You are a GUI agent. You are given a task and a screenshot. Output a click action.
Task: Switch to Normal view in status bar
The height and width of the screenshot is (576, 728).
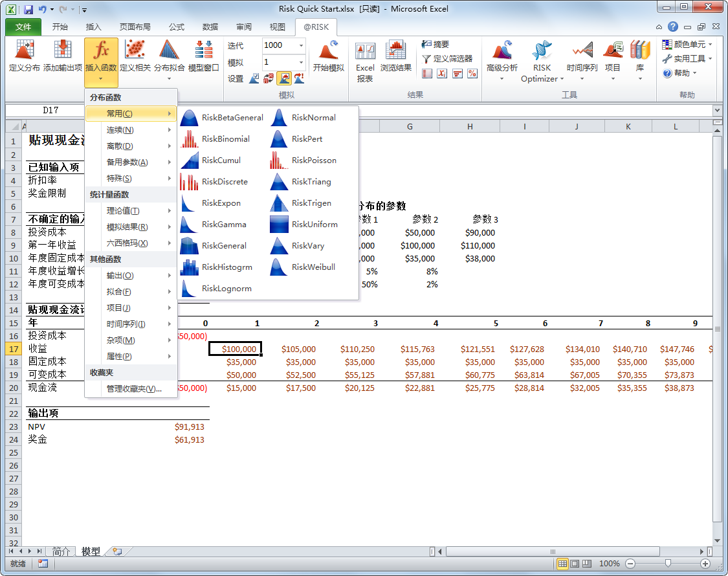(x=562, y=564)
